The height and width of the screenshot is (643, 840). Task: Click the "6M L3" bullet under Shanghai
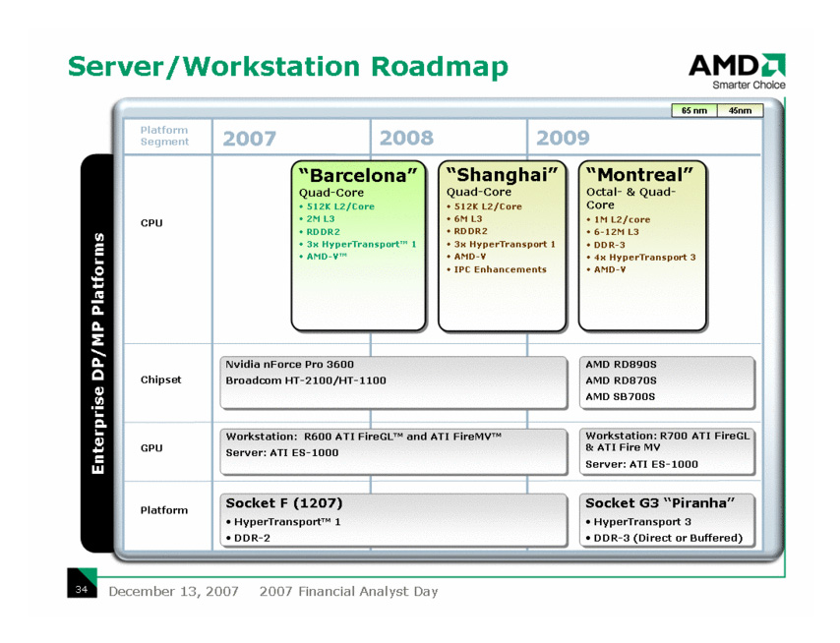(468, 219)
